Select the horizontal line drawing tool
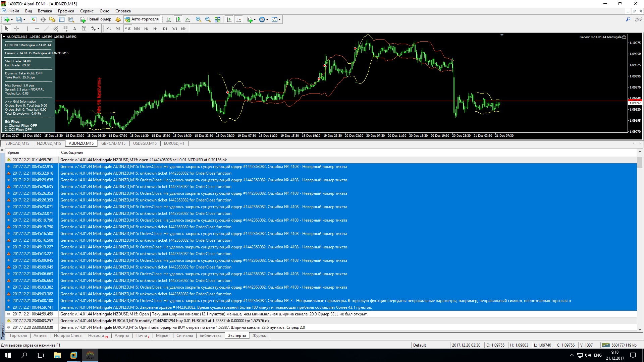Screen dimensions: 644x362 37,28
